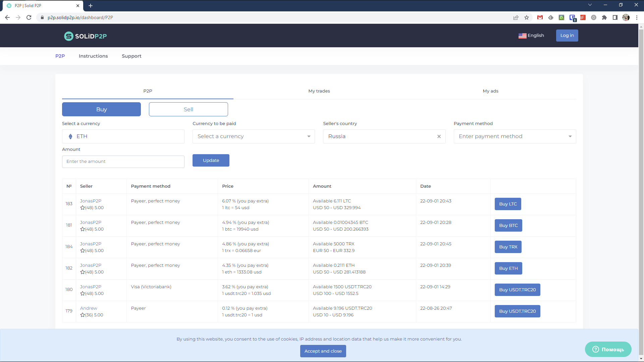Reload the page using refresh icon

29,17
